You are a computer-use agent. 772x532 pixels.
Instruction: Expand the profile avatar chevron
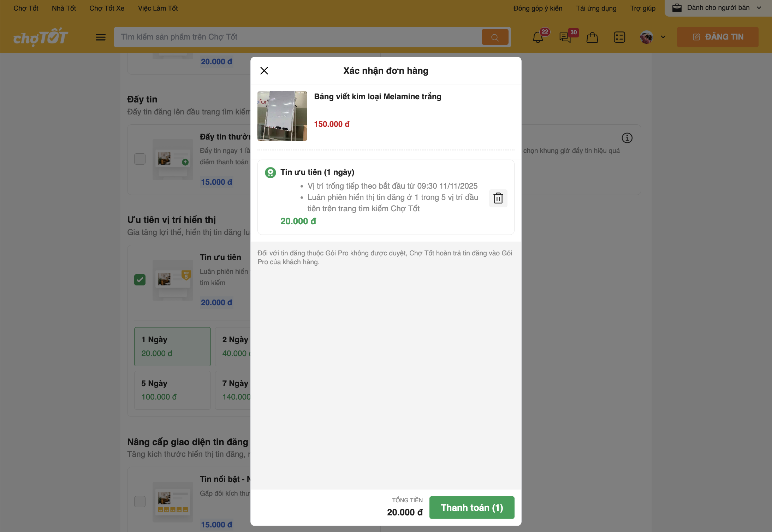tap(663, 37)
